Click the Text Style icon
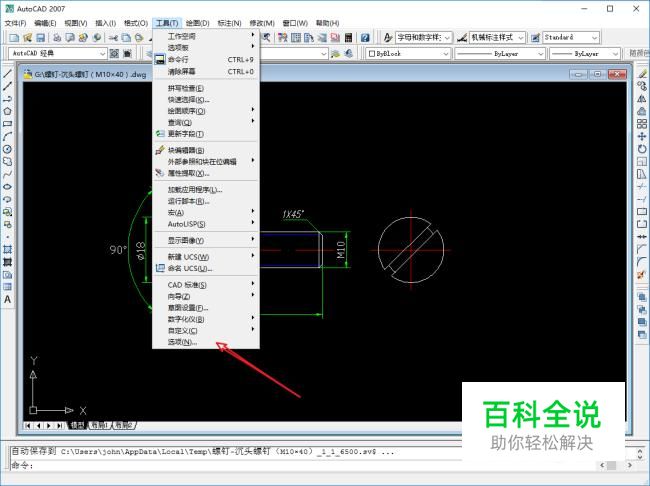 (388, 38)
